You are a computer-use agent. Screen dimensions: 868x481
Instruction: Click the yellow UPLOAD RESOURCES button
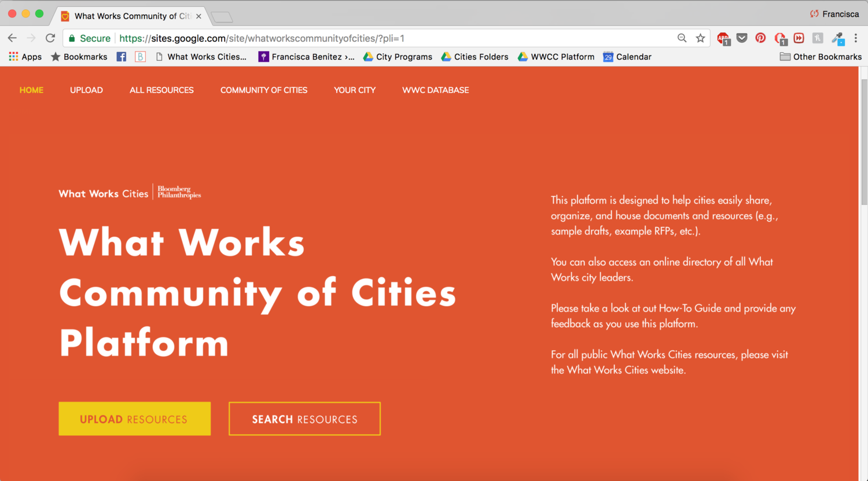(x=134, y=418)
